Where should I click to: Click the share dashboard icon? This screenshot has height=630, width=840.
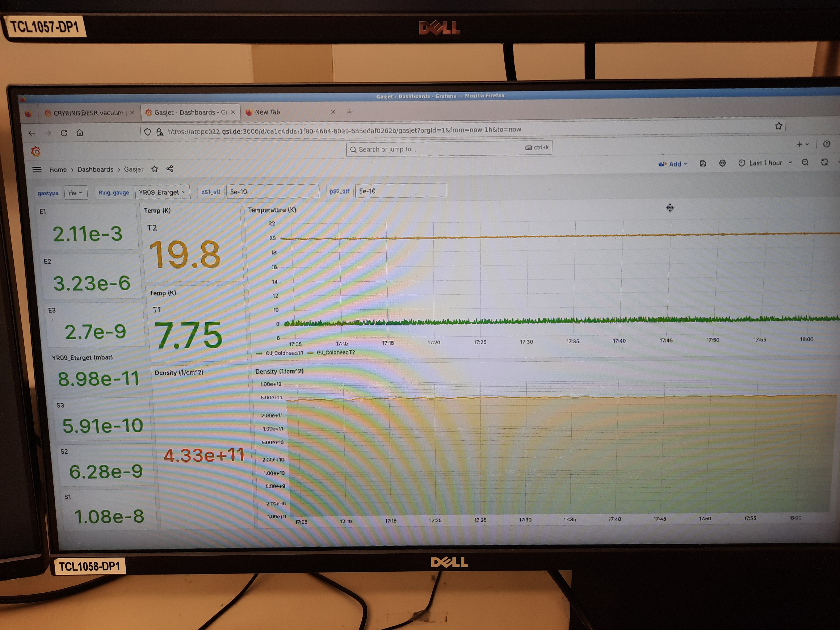pos(170,169)
